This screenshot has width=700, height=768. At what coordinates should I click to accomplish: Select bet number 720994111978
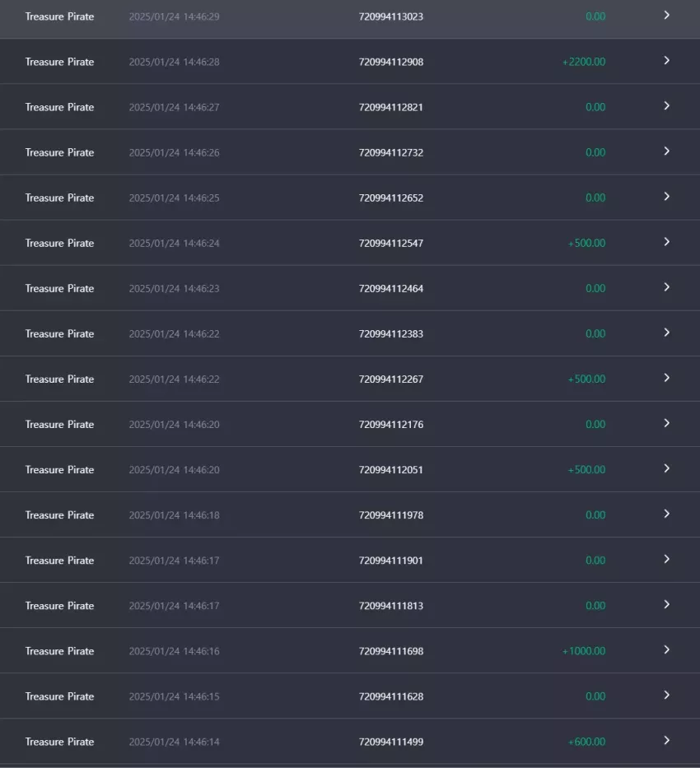[x=391, y=515]
